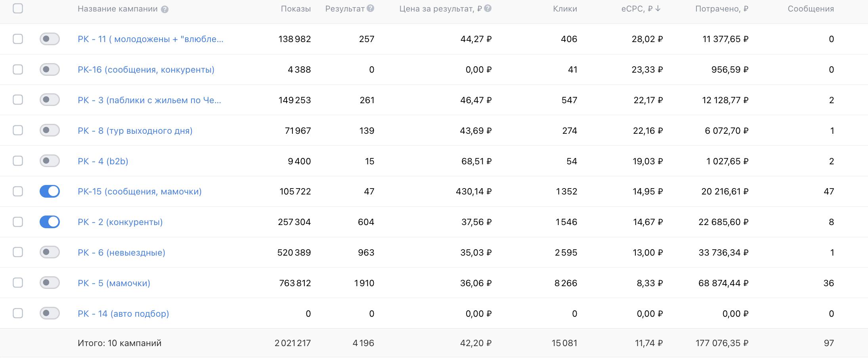Screen dimensions: 868x358
Task: Tick the select-all checkbox in header
Action: [x=18, y=8]
